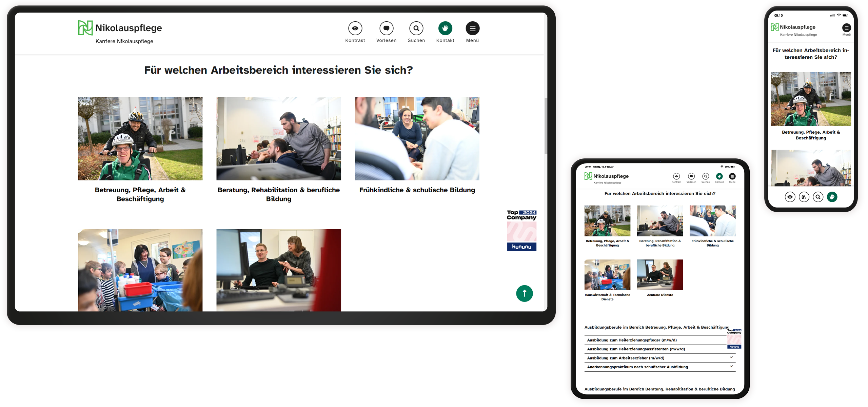Click the green Kontakt hand icon

click(445, 28)
